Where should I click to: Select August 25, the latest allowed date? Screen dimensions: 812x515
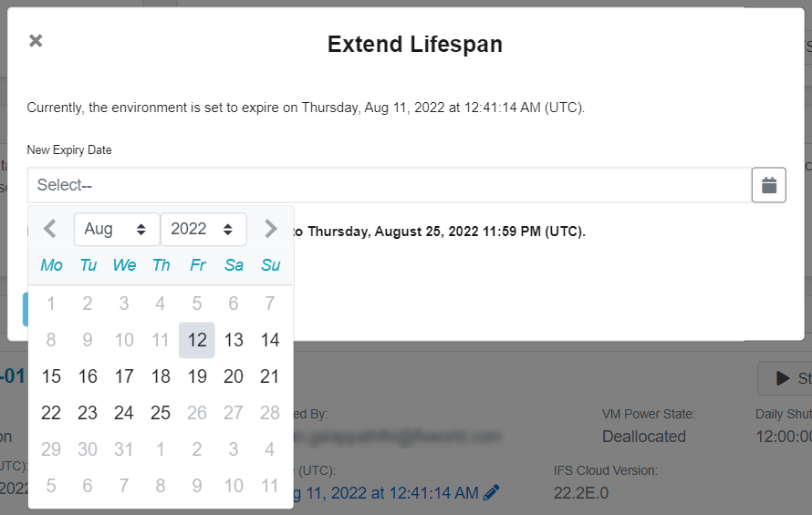point(161,413)
